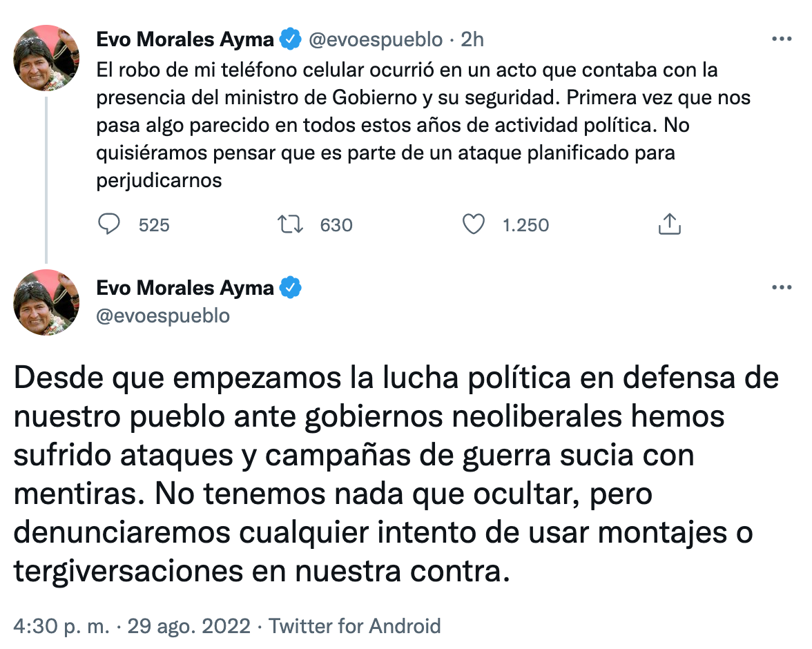Like the first tweet with heart icon

(x=473, y=224)
